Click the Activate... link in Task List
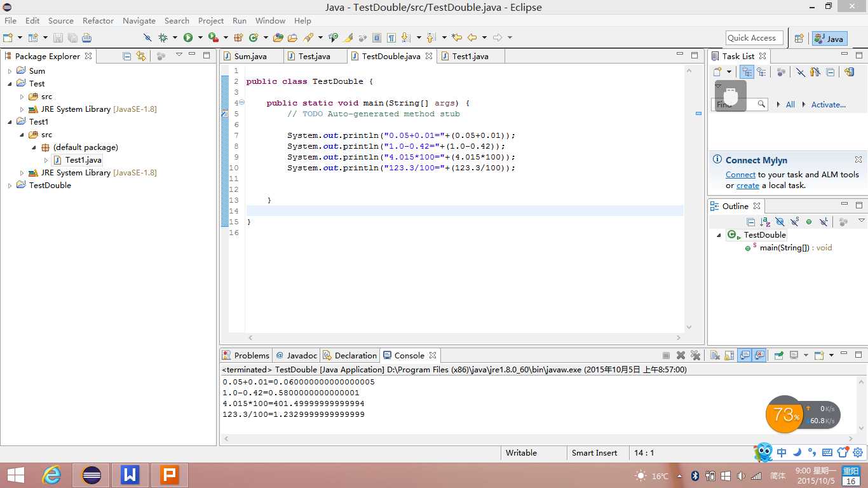 828,105
